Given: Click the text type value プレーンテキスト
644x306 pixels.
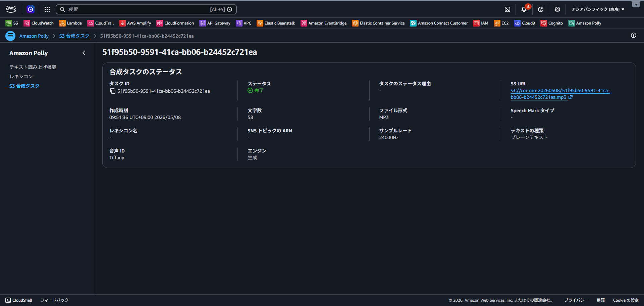Looking at the screenshot, I should pos(529,137).
